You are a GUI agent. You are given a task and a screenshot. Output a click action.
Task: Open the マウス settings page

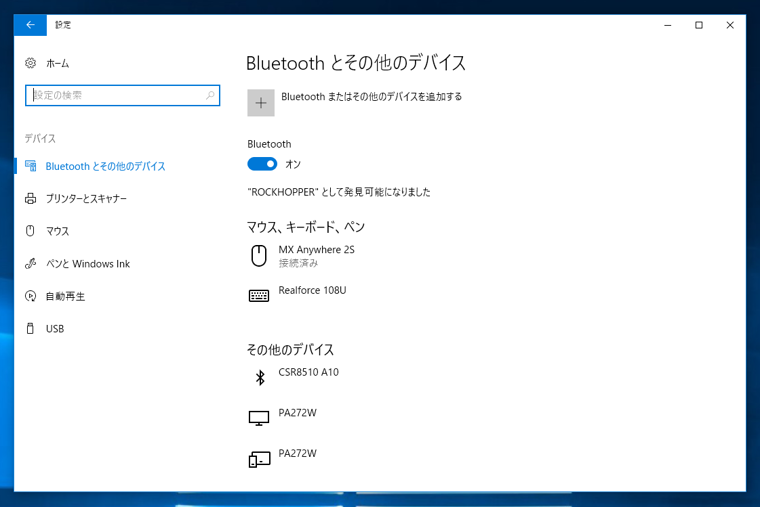click(57, 231)
